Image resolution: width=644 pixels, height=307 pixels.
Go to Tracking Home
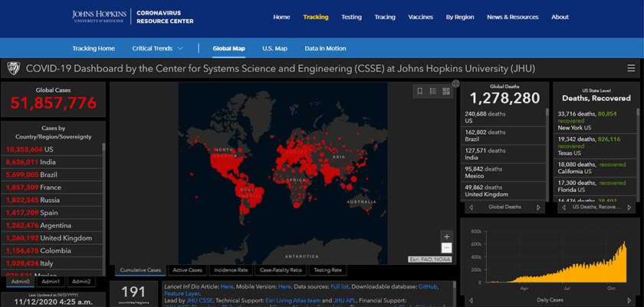tap(94, 48)
